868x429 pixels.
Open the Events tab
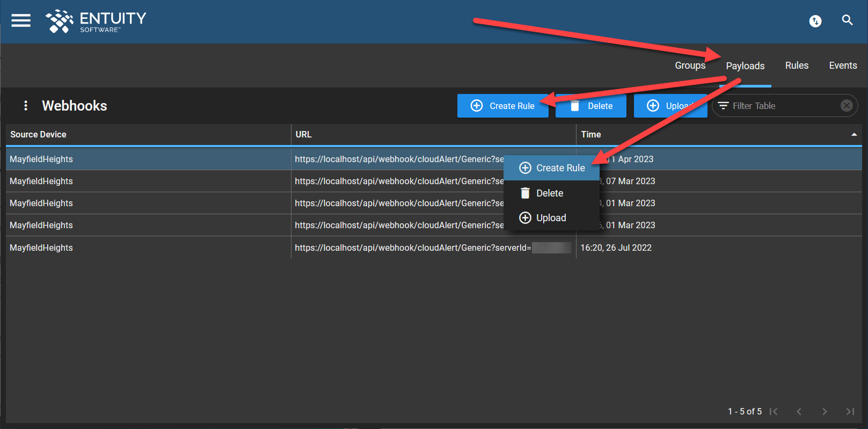point(843,66)
